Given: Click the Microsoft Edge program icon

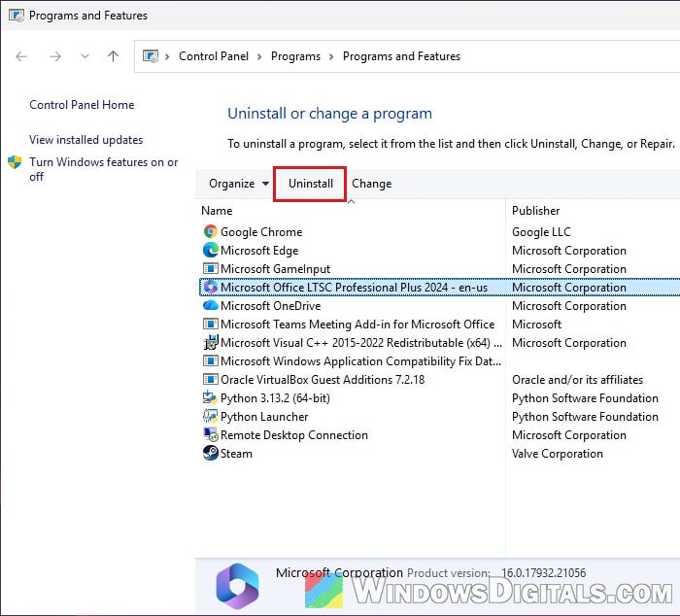Looking at the screenshot, I should [211, 251].
